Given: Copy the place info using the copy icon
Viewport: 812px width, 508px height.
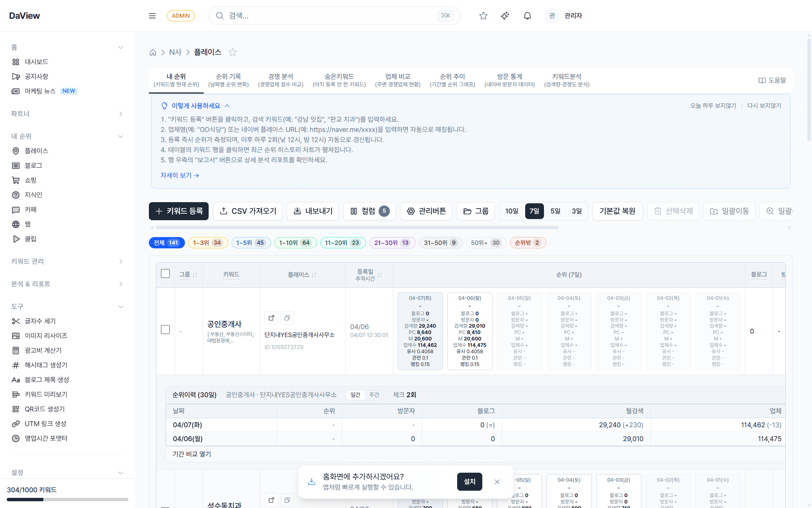Looking at the screenshot, I should tap(287, 317).
